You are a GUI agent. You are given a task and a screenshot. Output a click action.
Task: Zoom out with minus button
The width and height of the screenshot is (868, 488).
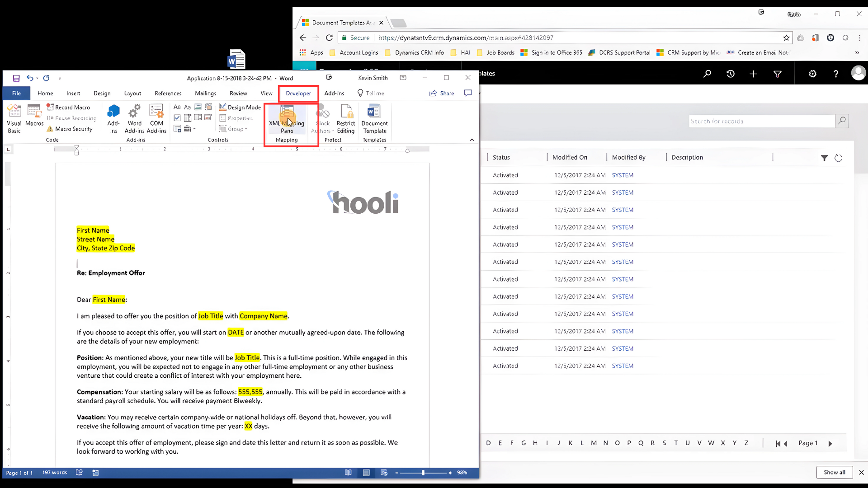tap(396, 473)
